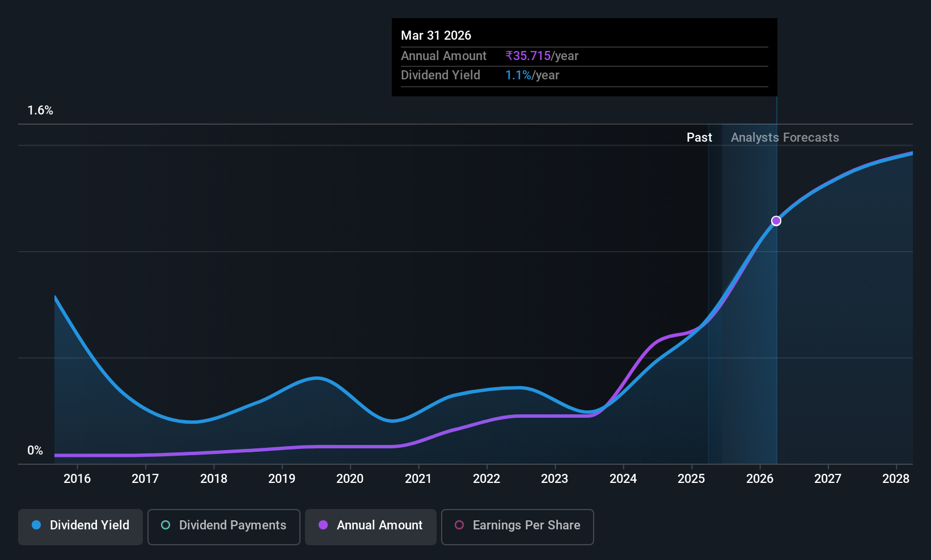Image resolution: width=931 pixels, height=560 pixels.
Task: Select the 2025 x-axis year label
Action: (x=691, y=479)
